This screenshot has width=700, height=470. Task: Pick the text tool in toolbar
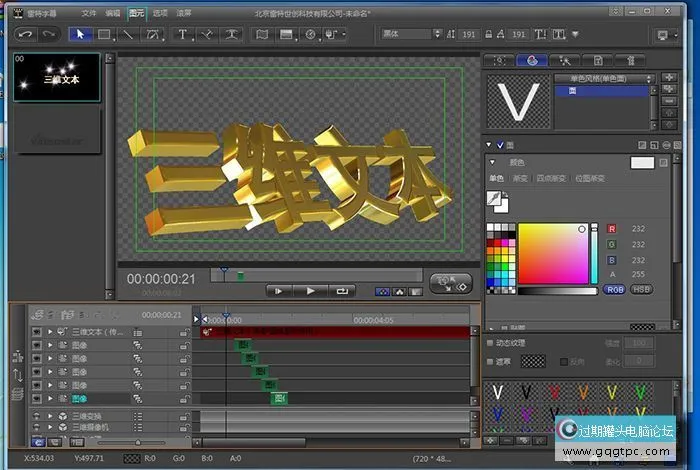point(182,34)
